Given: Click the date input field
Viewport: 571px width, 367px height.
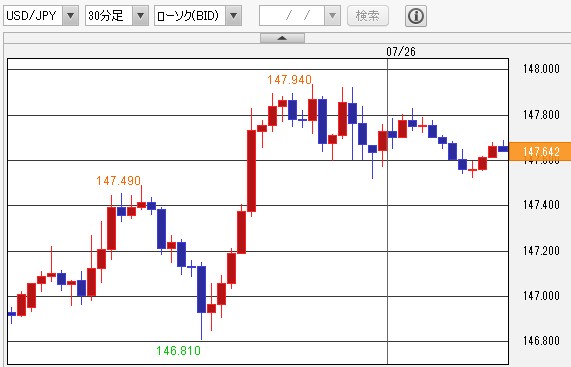Looking at the screenshot, I should point(292,16).
